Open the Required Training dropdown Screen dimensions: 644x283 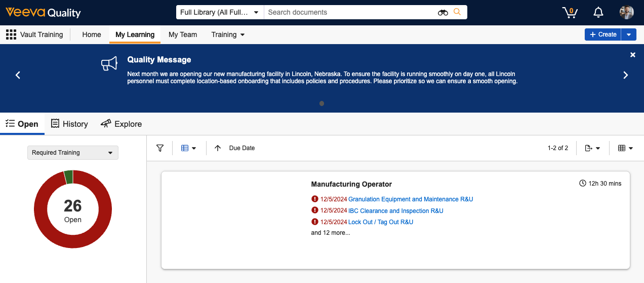click(x=72, y=153)
